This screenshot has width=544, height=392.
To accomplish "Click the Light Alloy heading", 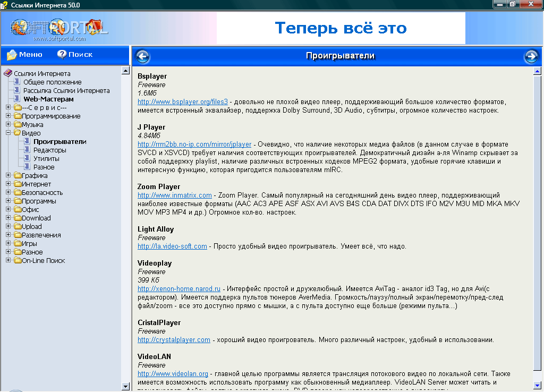I will tap(156, 229).
